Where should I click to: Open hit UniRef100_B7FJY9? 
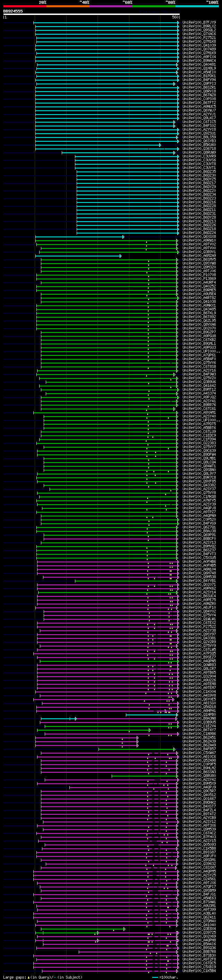[199, 23]
